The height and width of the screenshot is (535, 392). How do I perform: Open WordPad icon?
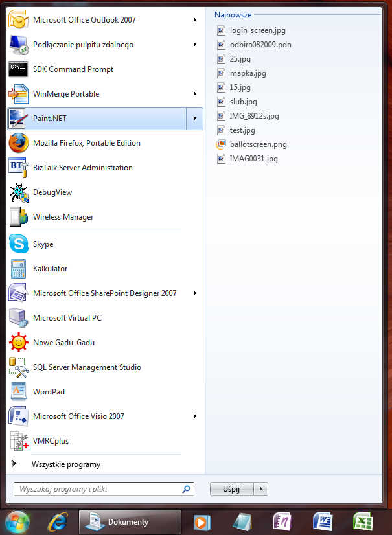tap(18, 392)
